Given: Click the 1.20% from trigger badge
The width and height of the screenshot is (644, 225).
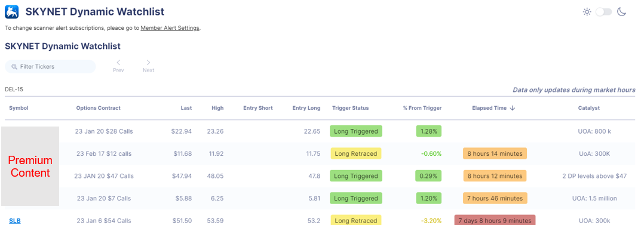Looking at the screenshot, I should tap(429, 198).
